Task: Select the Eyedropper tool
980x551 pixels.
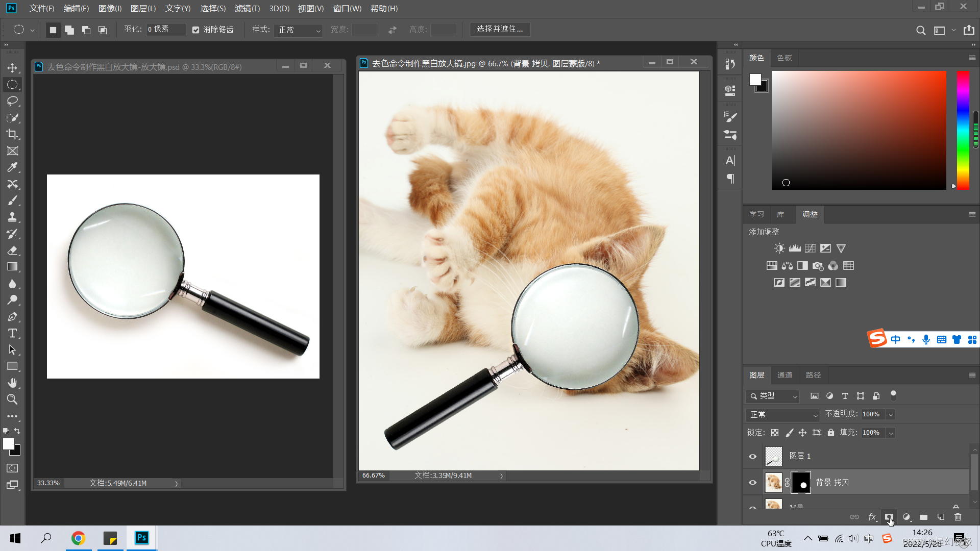Action: click(x=12, y=167)
